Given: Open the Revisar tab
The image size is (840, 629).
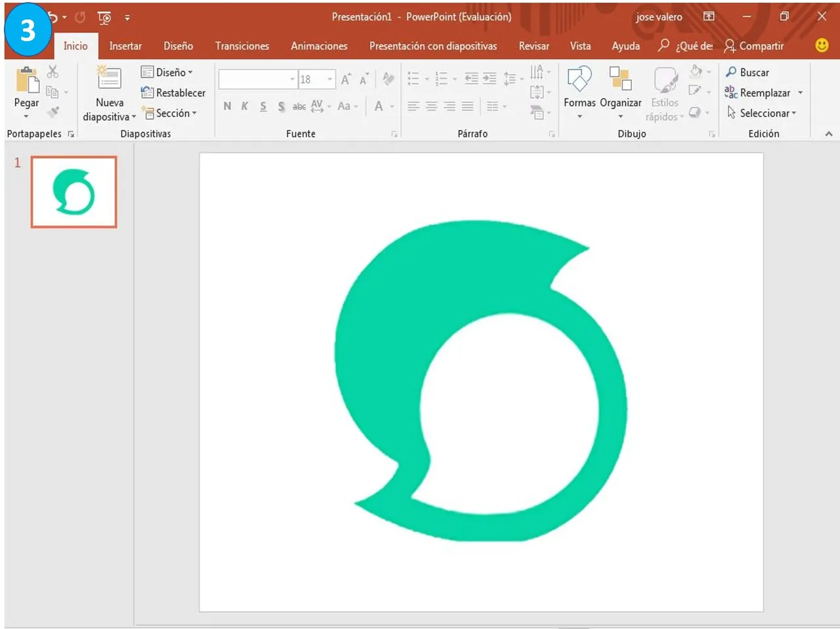Looking at the screenshot, I should [x=534, y=46].
